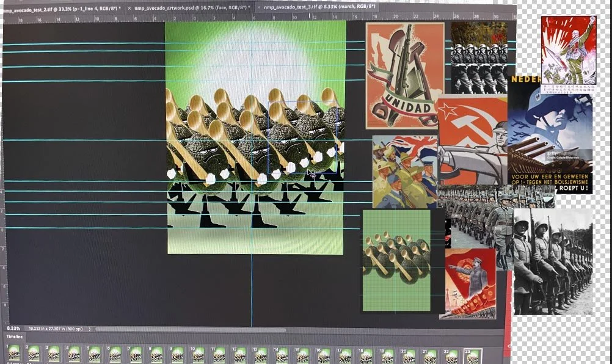
Task: Select timeline frame 11
Action: click(x=219, y=355)
